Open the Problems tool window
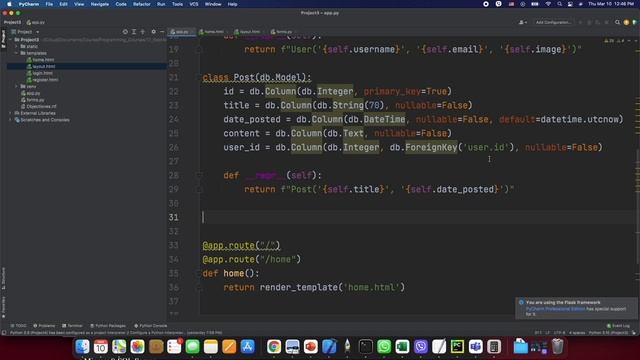 point(44,326)
